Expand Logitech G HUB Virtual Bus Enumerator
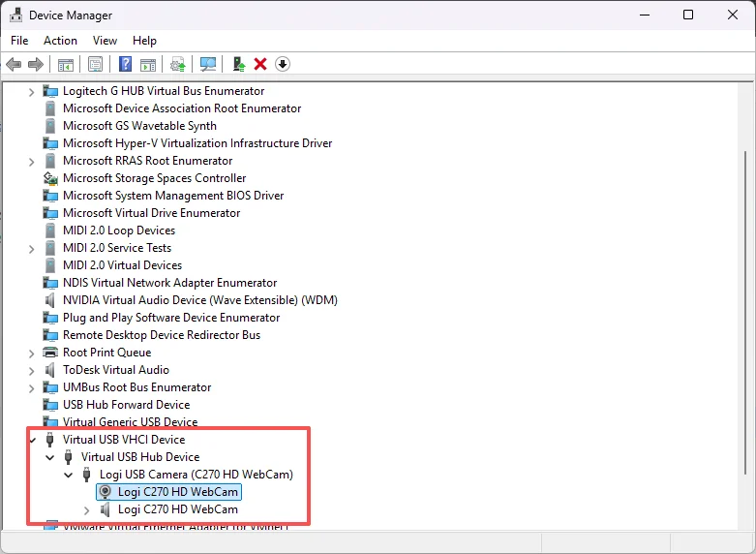This screenshot has height=554, width=756. 31,92
